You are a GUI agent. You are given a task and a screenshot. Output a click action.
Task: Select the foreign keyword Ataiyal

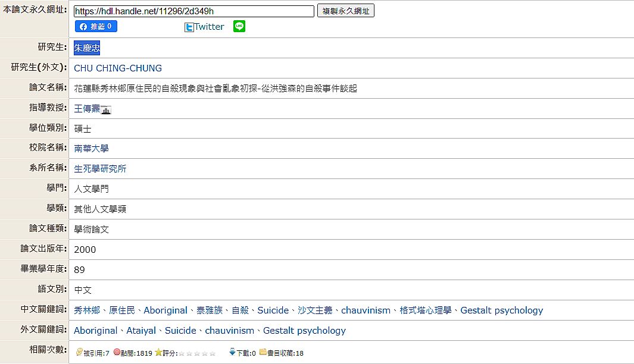tap(141, 331)
